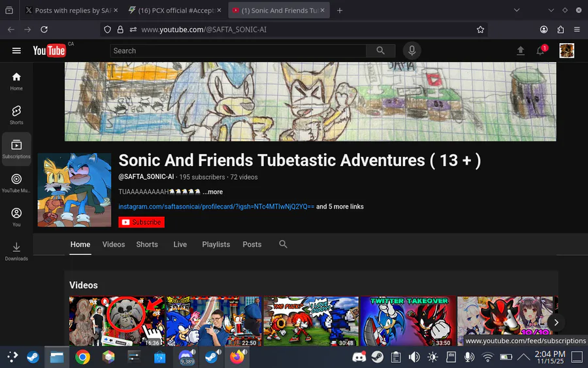
Task: Go to the YouTube logo home link
Action: coord(49,50)
